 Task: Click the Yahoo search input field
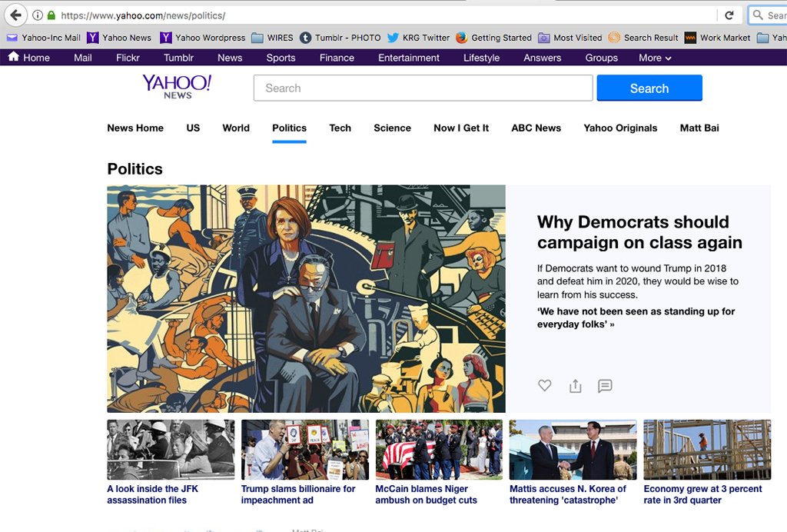pos(423,88)
